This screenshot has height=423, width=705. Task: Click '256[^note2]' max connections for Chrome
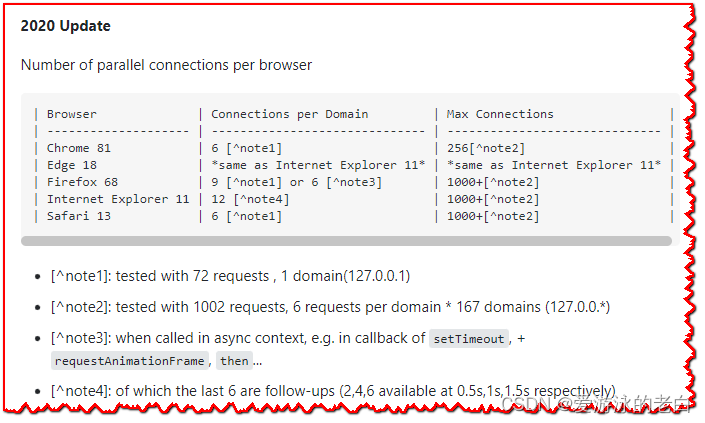click(486, 148)
